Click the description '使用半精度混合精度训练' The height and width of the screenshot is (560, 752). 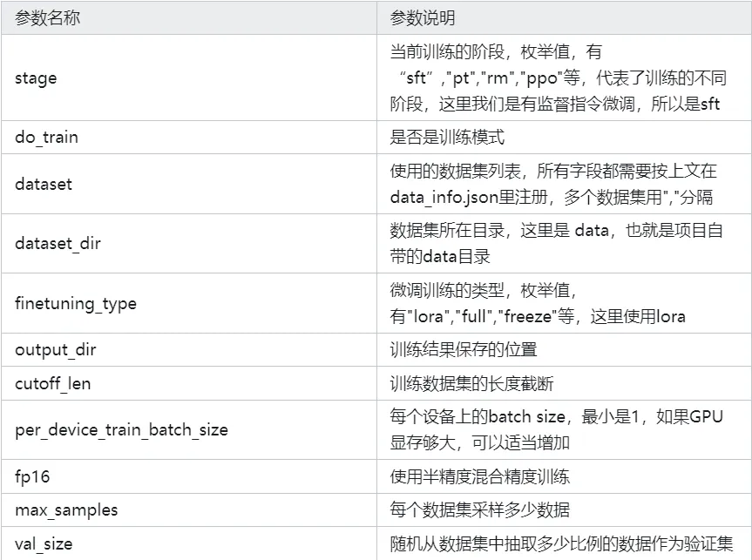pos(565,476)
